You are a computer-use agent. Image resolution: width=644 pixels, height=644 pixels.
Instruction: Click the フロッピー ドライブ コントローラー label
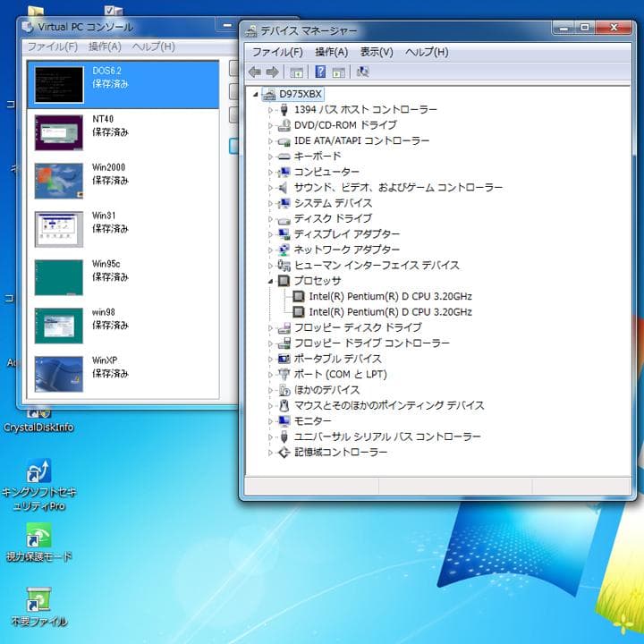pyautogui.click(x=372, y=343)
